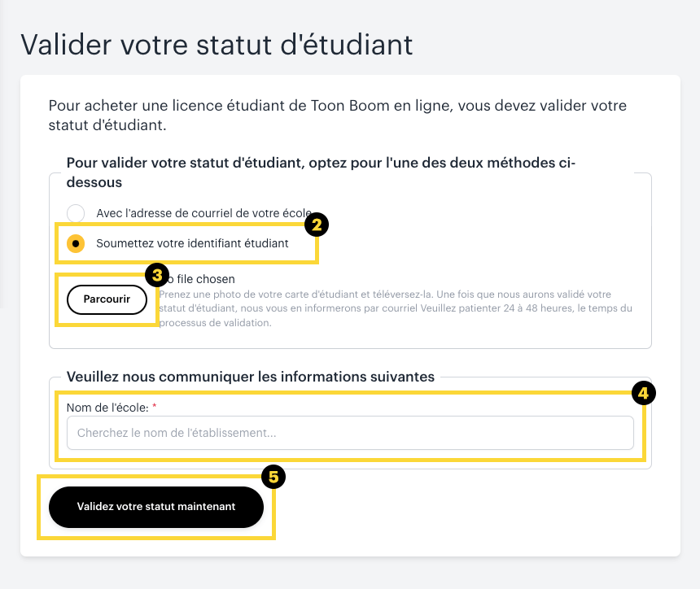Focus the school name search field
Screen dimensions: 700x589
click(350, 433)
